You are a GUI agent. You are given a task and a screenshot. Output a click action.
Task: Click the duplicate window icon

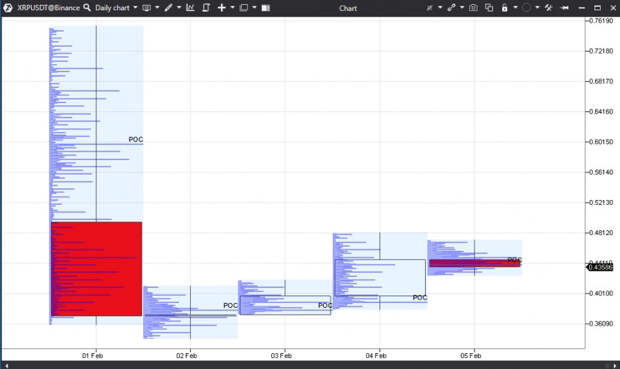click(x=489, y=8)
